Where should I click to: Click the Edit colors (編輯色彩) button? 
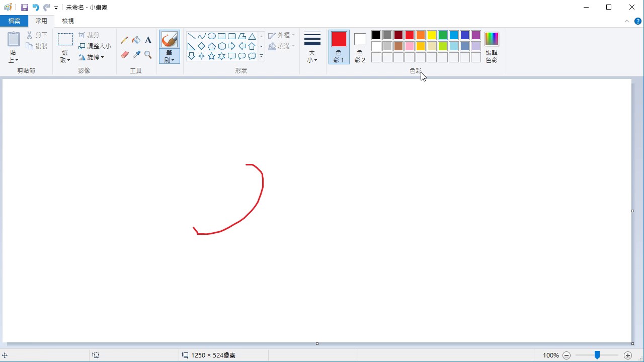click(x=492, y=47)
